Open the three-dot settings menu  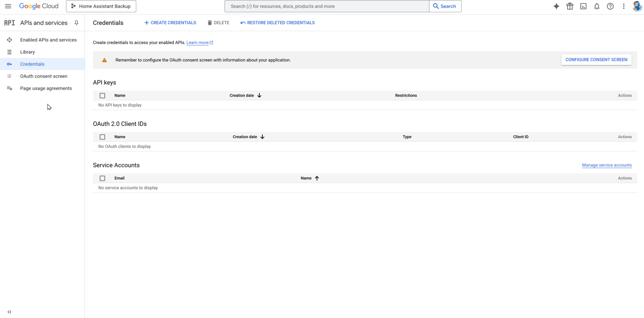pyautogui.click(x=624, y=6)
